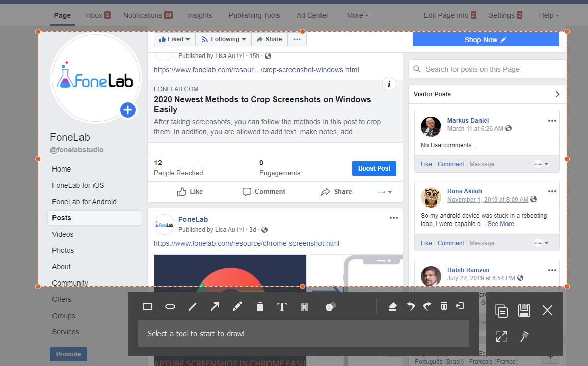
Task: Click the exit drawing arrow icon
Action: tap(460, 306)
